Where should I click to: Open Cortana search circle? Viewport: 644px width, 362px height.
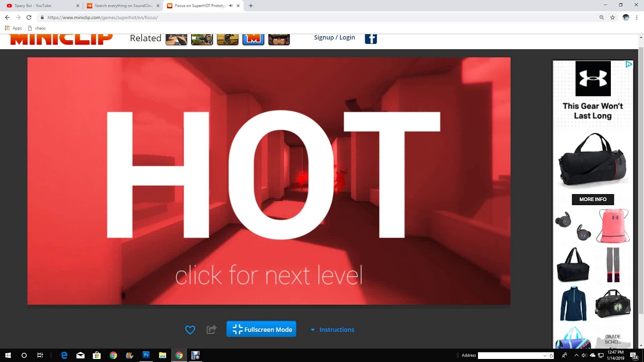24,355
